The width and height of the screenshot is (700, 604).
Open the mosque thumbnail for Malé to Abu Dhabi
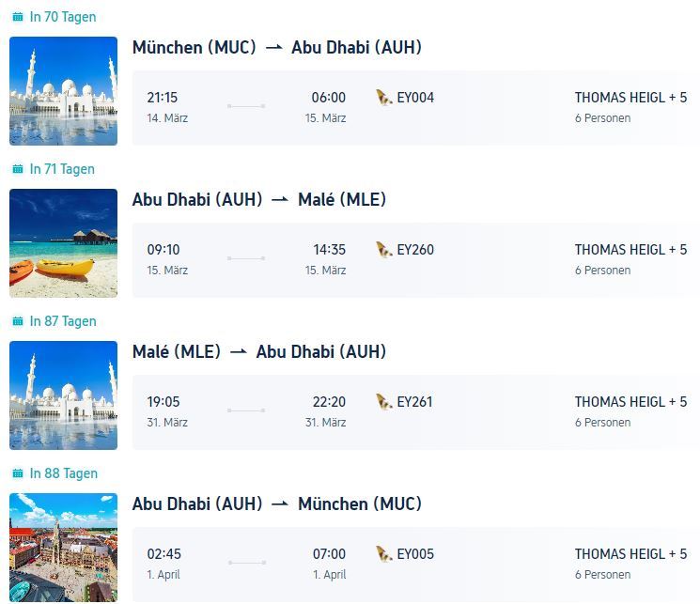[63, 395]
